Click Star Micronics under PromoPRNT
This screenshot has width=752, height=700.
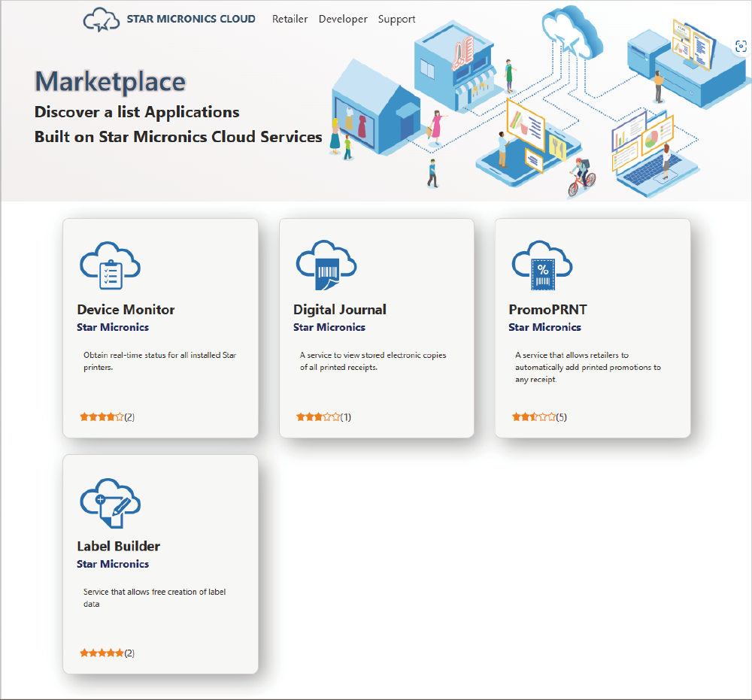click(x=544, y=328)
